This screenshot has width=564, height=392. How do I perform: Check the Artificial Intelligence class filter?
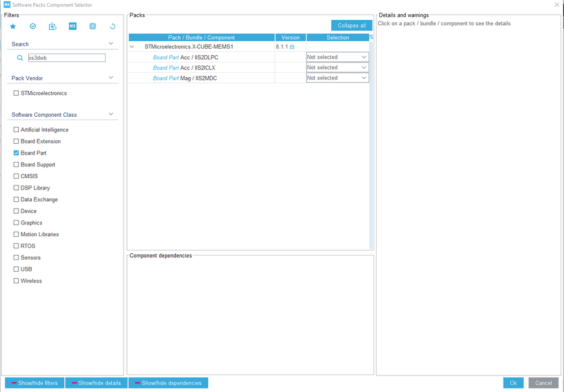pyautogui.click(x=16, y=130)
